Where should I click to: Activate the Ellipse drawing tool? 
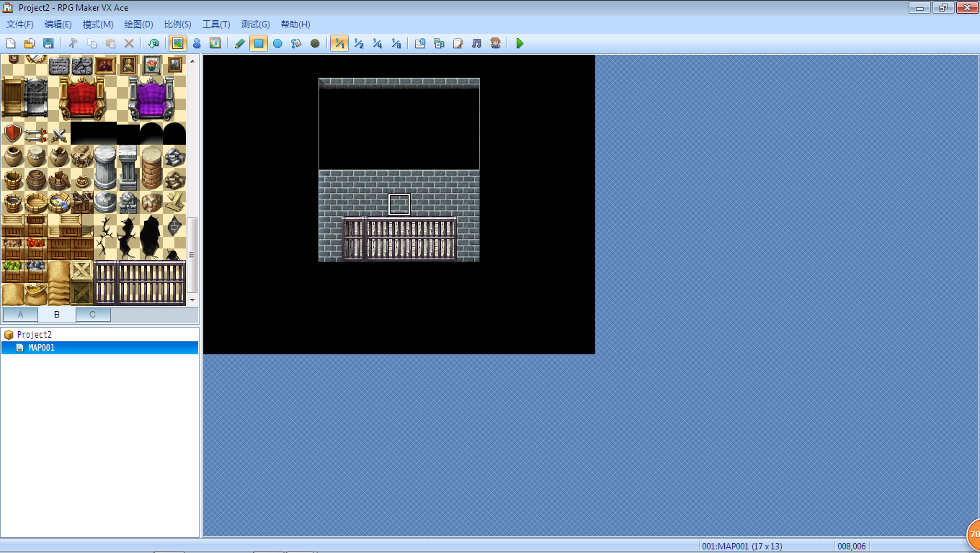pos(277,43)
